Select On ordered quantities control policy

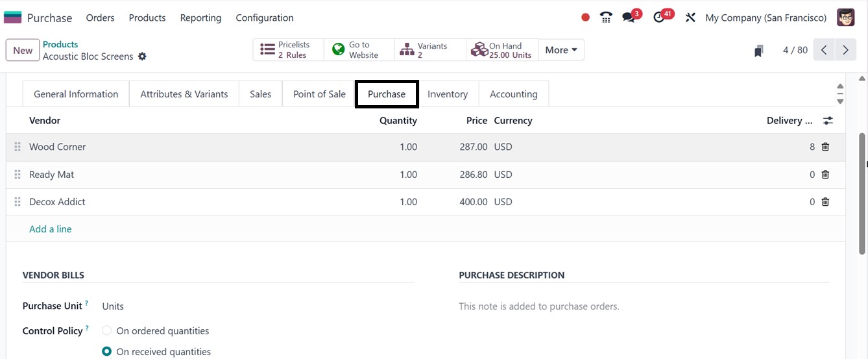click(107, 331)
